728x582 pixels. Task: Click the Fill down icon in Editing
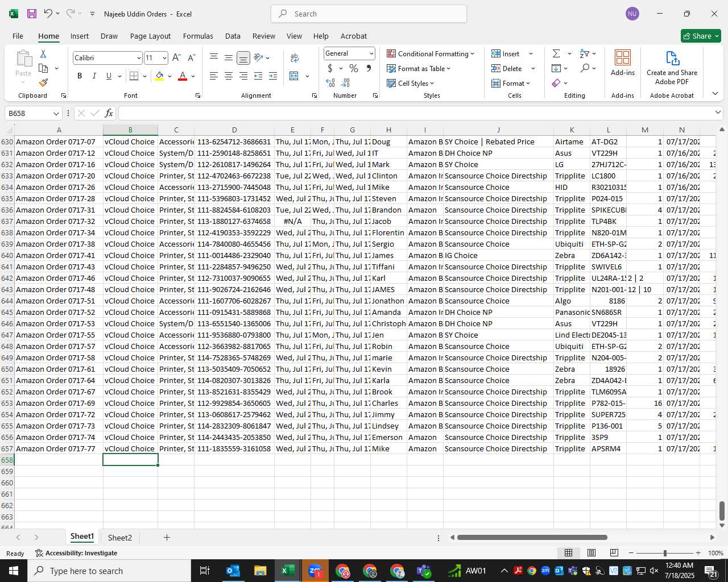556,68
